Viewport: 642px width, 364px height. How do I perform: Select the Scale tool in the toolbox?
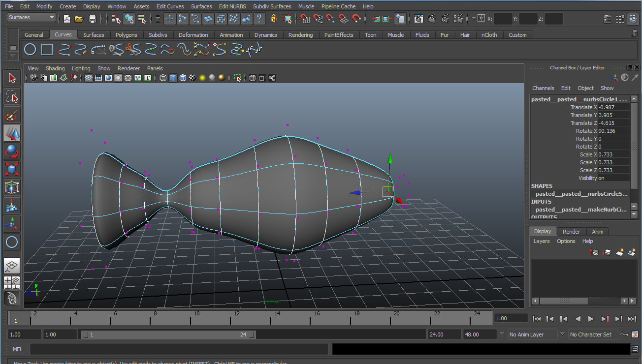(12, 169)
